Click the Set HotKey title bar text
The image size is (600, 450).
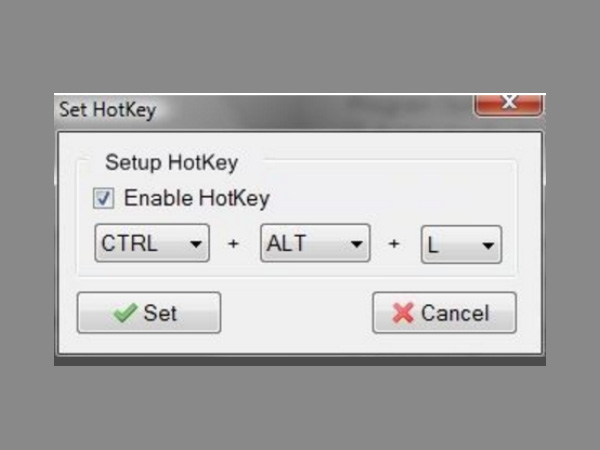(108, 110)
